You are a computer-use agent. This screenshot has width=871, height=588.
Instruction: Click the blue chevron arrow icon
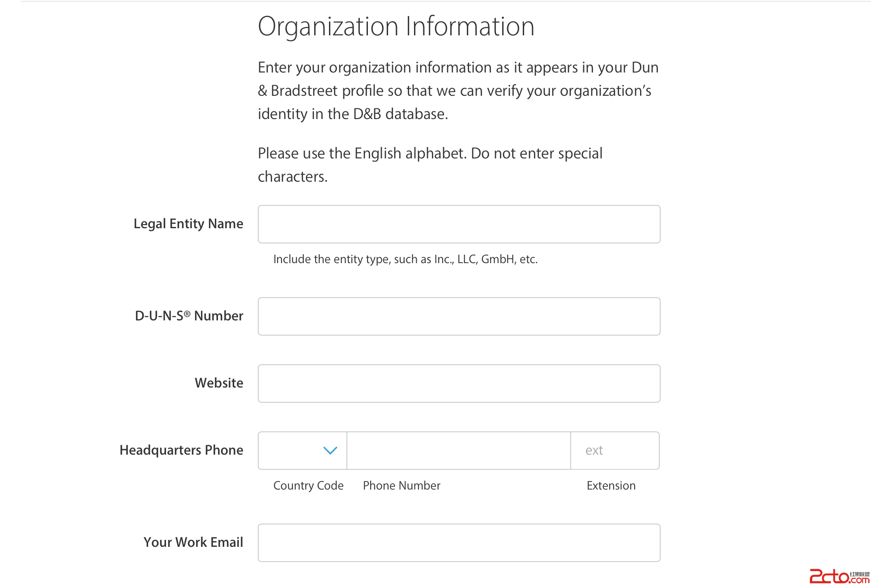click(330, 451)
